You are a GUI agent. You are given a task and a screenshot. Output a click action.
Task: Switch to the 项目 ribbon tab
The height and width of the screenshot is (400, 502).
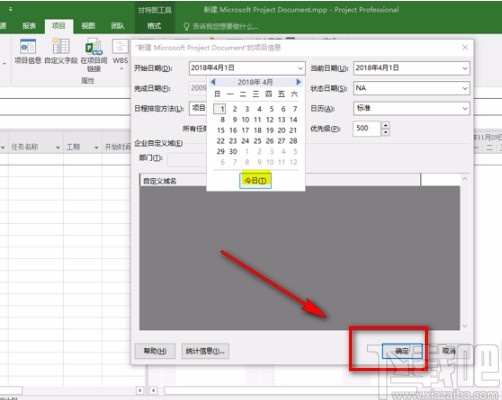[59, 26]
